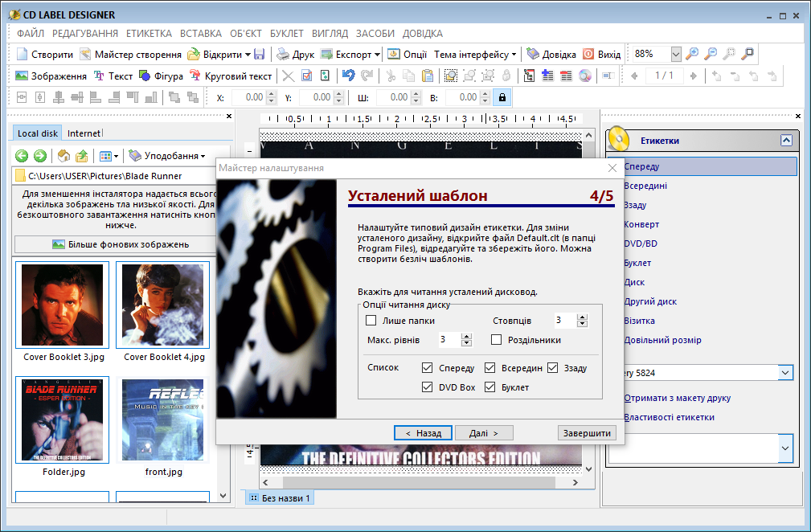The width and height of the screenshot is (811, 532).
Task: Click the green back arrow in the file browser
Action: pos(22,156)
